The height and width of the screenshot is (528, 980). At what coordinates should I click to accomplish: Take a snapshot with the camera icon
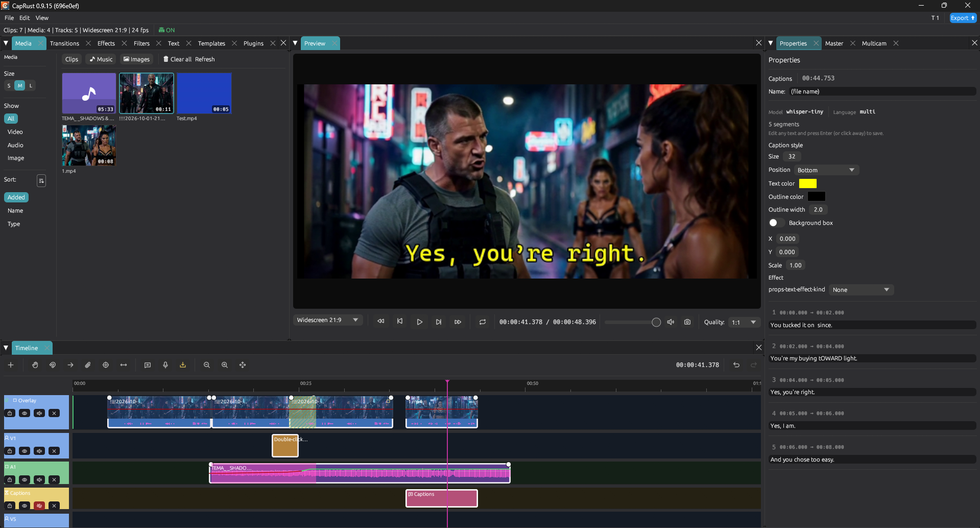tap(687, 322)
